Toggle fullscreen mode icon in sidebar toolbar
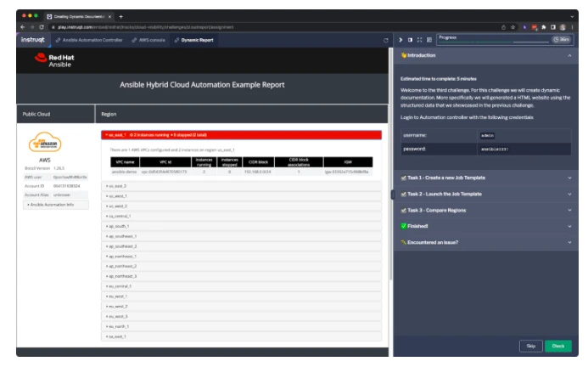Screen dimensions: 588x367 point(420,40)
